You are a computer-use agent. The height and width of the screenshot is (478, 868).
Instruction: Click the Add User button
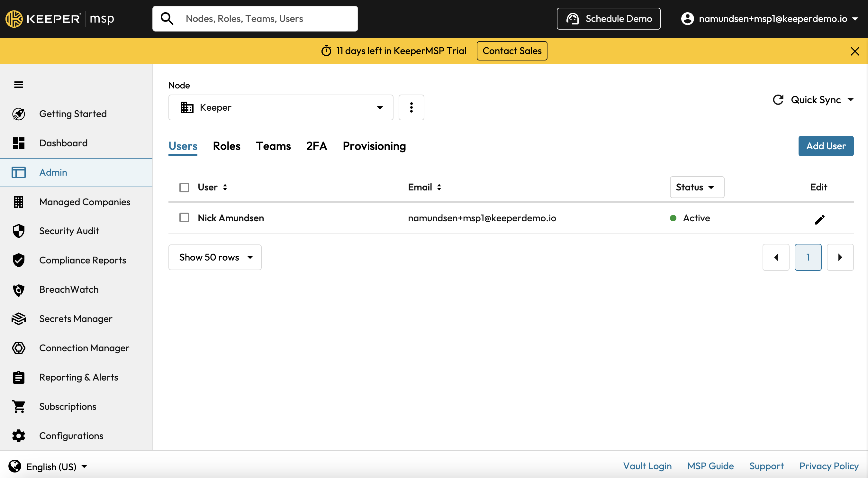coord(826,146)
